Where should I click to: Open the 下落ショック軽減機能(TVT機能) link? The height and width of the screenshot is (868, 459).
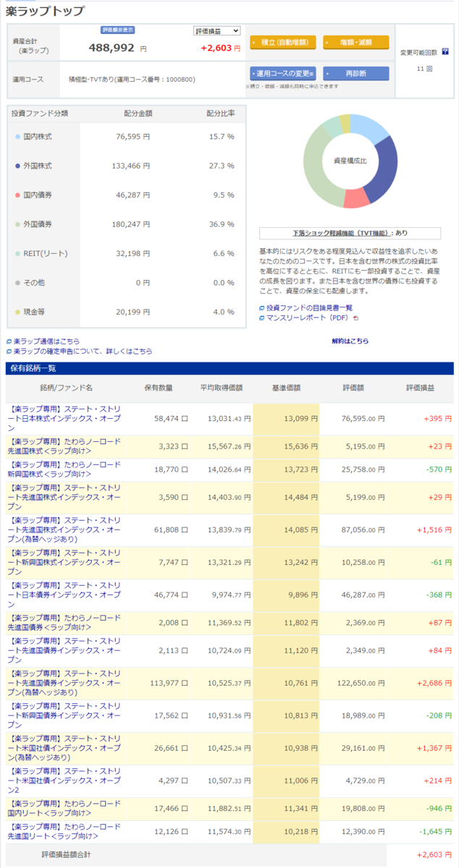(x=342, y=234)
